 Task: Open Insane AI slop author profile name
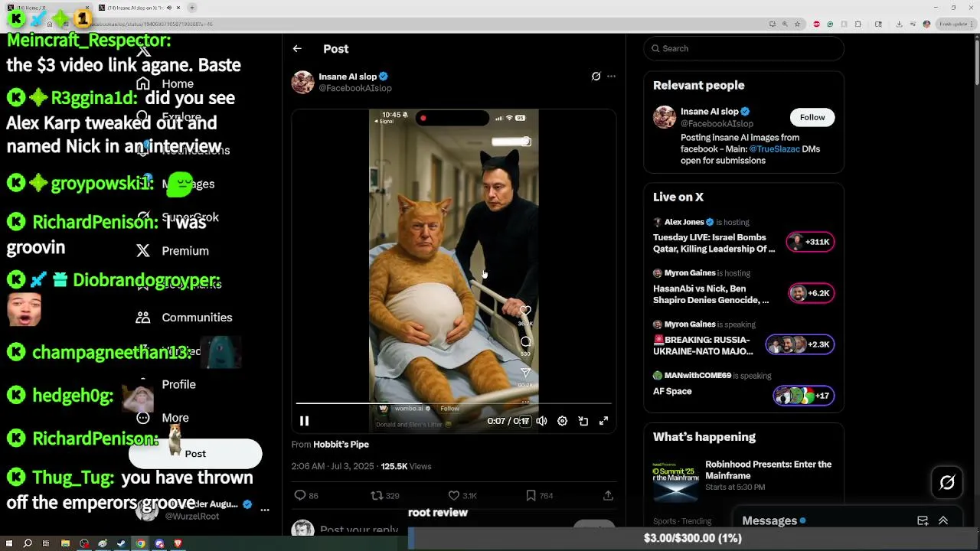click(x=348, y=77)
